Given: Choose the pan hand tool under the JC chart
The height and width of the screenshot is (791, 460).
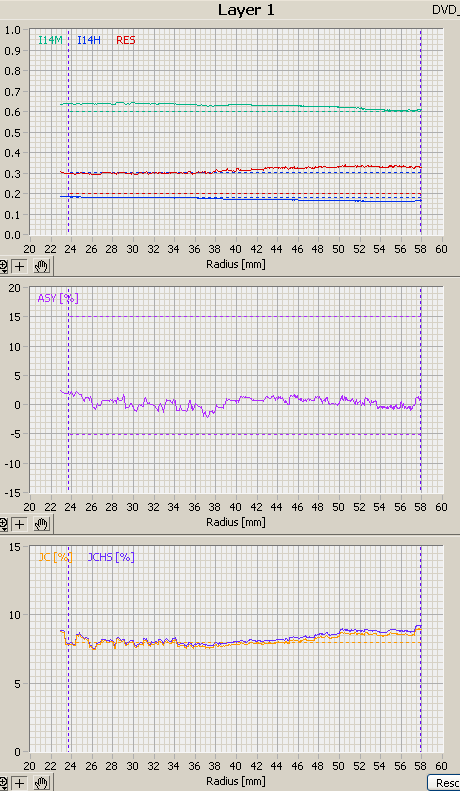Looking at the screenshot, I should [41, 783].
